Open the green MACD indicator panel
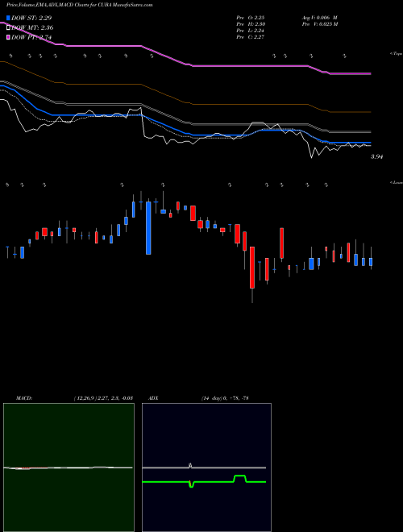Image resolution: width=403 pixels, height=532 pixels. pos(69,468)
